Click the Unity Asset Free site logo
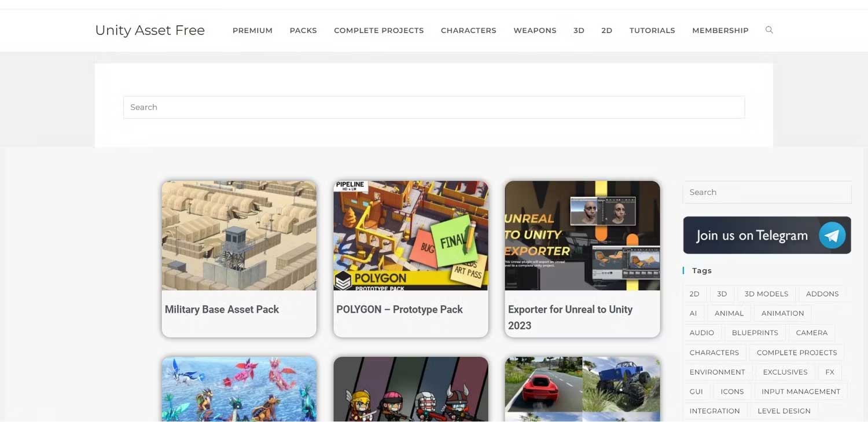 click(149, 30)
